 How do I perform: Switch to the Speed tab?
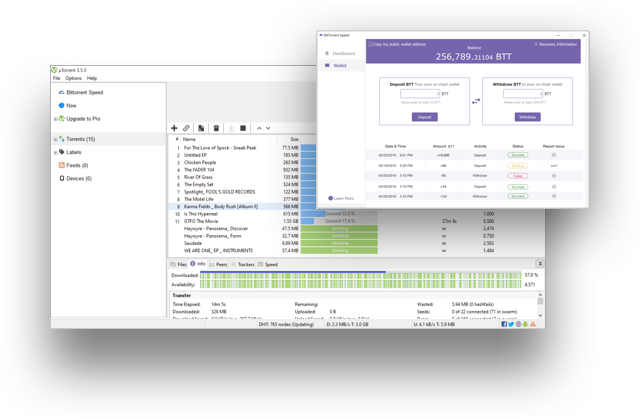(x=268, y=264)
